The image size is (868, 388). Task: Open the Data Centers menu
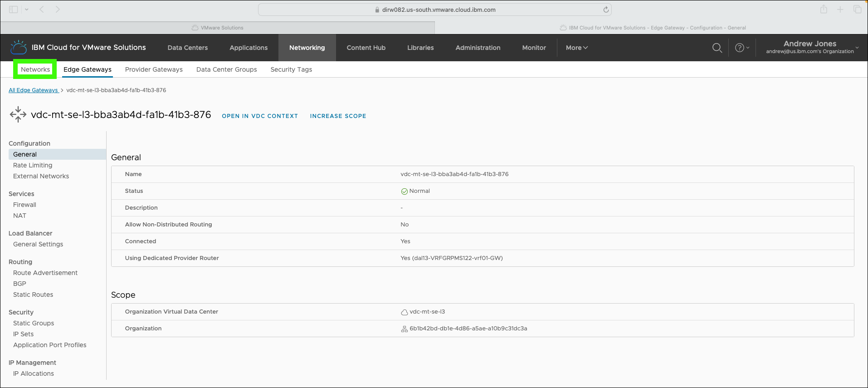[188, 48]
